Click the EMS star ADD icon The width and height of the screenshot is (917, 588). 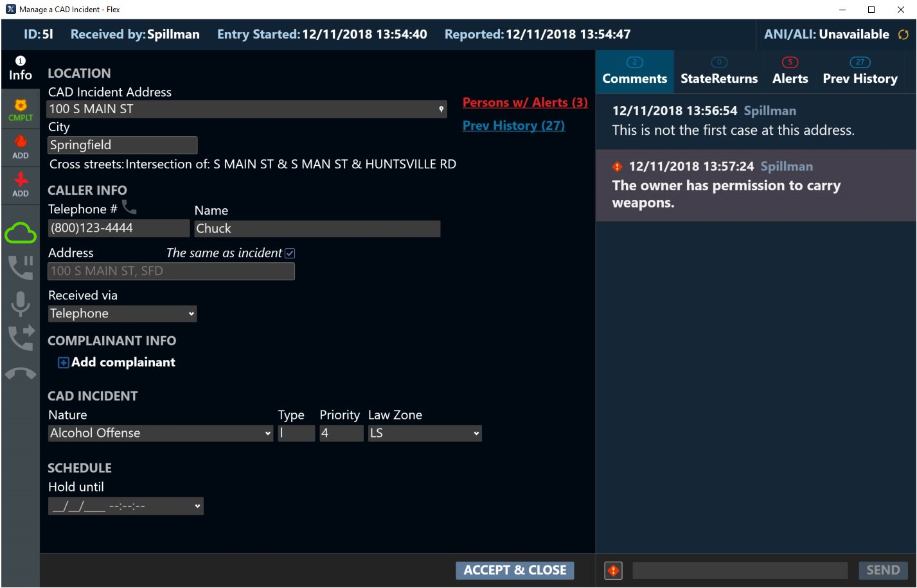[x=21, y=185]
